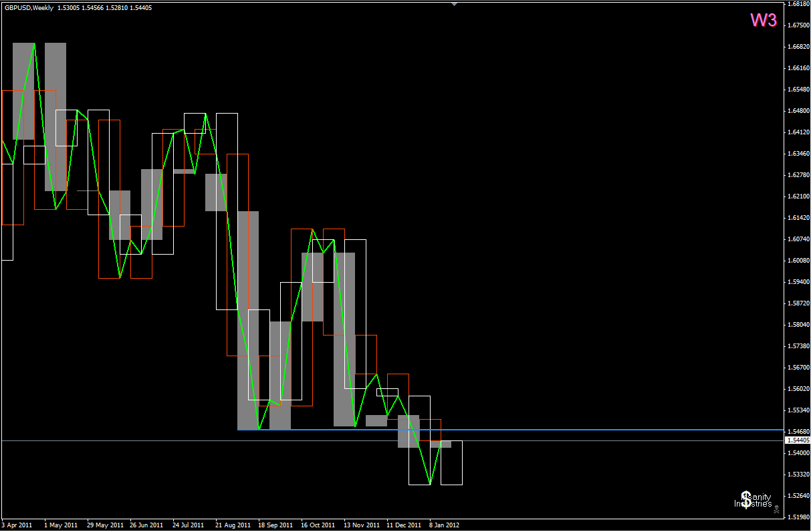
Task: Click the 1.62780 price axis label
Action: point(798,175)
